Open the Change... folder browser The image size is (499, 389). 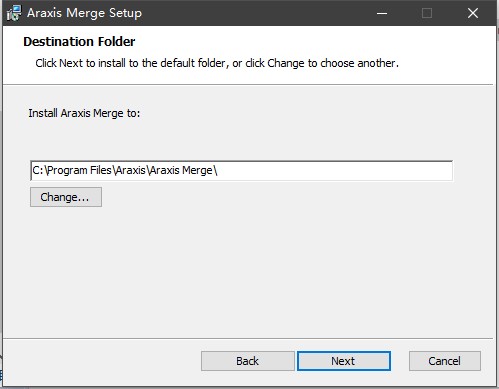[x=66, y=197]
